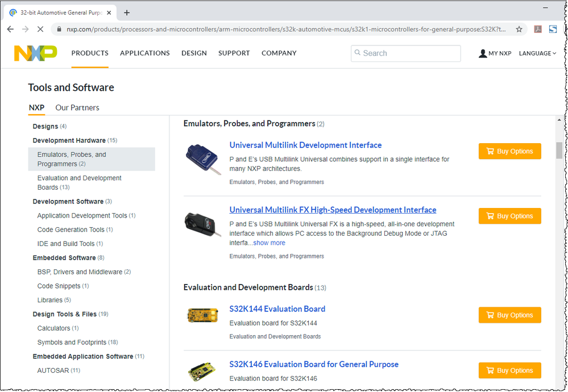Select Calculators filter
The width and height of the screenshot is (568, 392).
[58, 329]
